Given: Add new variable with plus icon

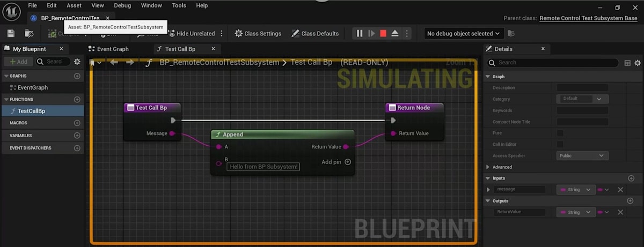Looking at the screenshot, I should pos(77,136).
